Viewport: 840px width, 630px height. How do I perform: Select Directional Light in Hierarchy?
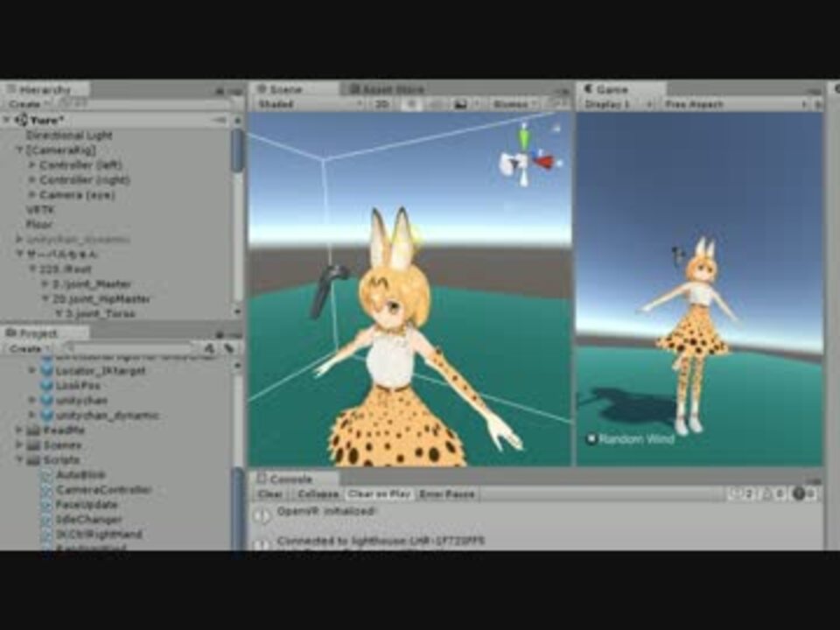coord(69,136)
